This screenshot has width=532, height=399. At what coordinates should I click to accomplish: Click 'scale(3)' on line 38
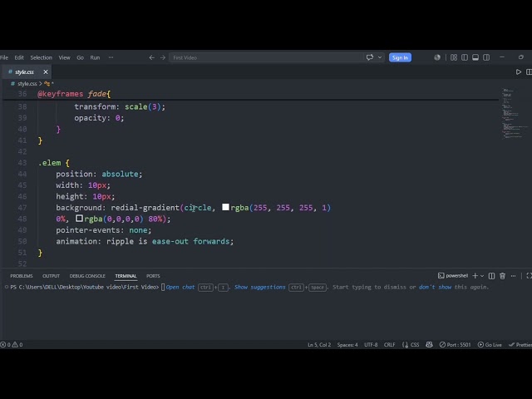pyautogui.click(x=142, y=107)
